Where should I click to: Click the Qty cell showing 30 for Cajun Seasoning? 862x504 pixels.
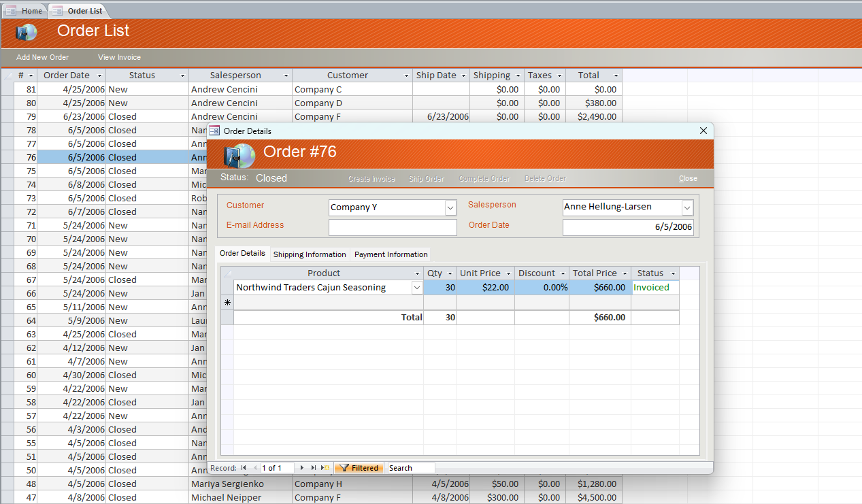pyautogui.click(x=440, y=288)
